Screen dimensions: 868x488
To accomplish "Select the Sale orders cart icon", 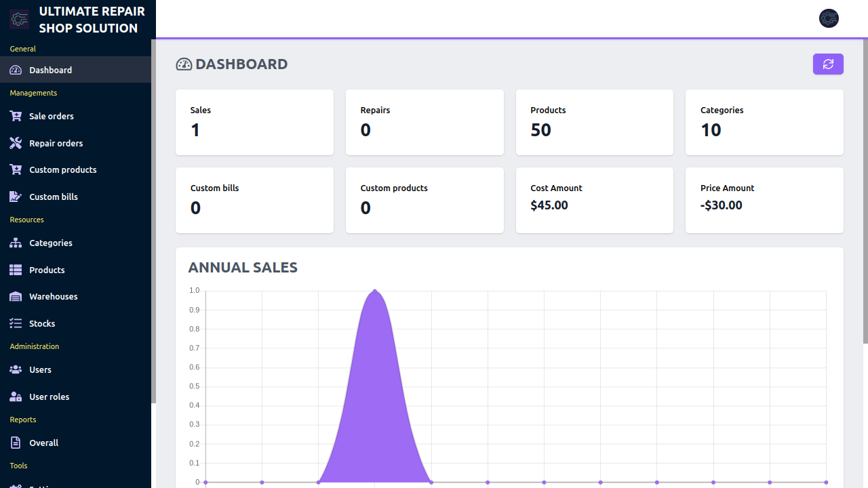I will point(15,116).
